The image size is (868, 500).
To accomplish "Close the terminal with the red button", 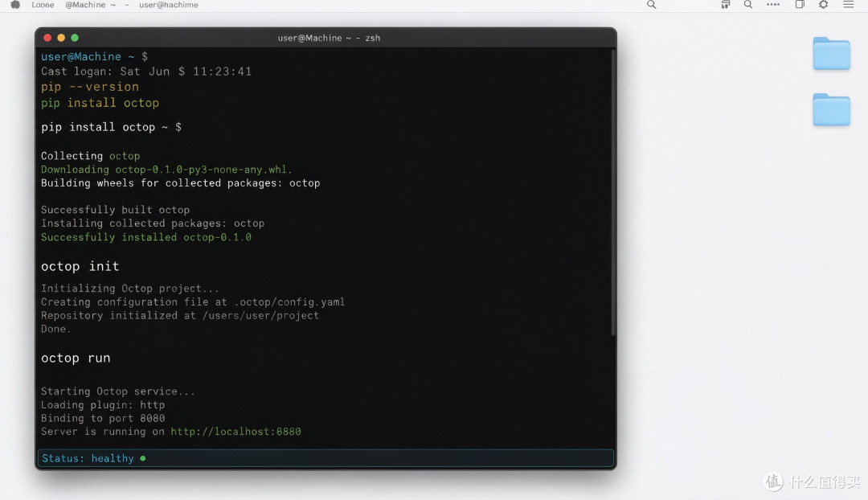I will [47, 38].
